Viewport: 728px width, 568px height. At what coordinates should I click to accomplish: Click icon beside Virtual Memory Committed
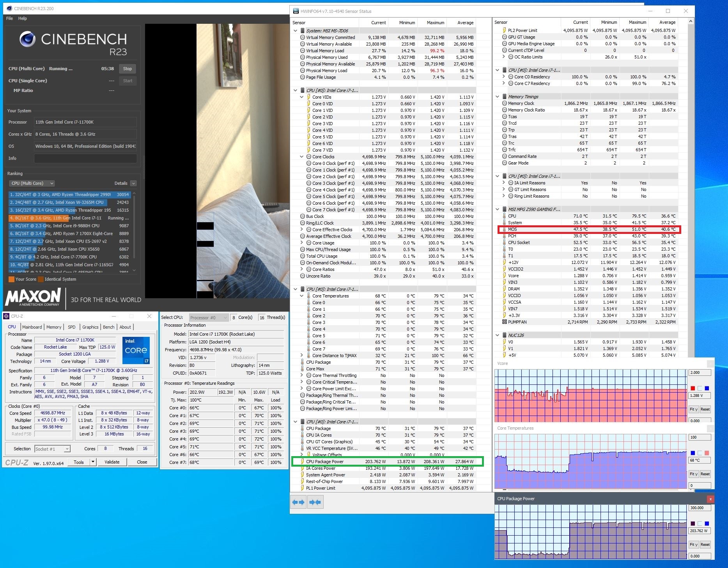click(303, 37)
